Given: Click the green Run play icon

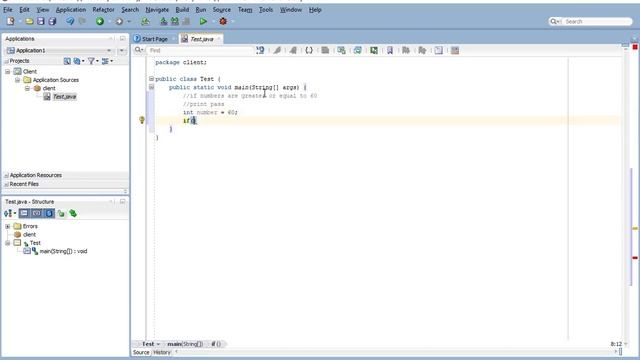Looking at the screenshot, I should coord(203,21).
